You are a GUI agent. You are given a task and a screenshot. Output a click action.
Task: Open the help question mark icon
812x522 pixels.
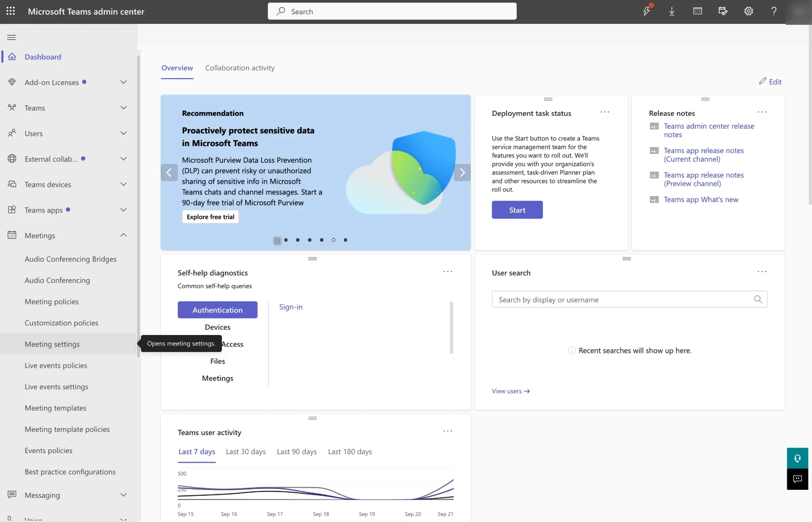tap(774, 11)
